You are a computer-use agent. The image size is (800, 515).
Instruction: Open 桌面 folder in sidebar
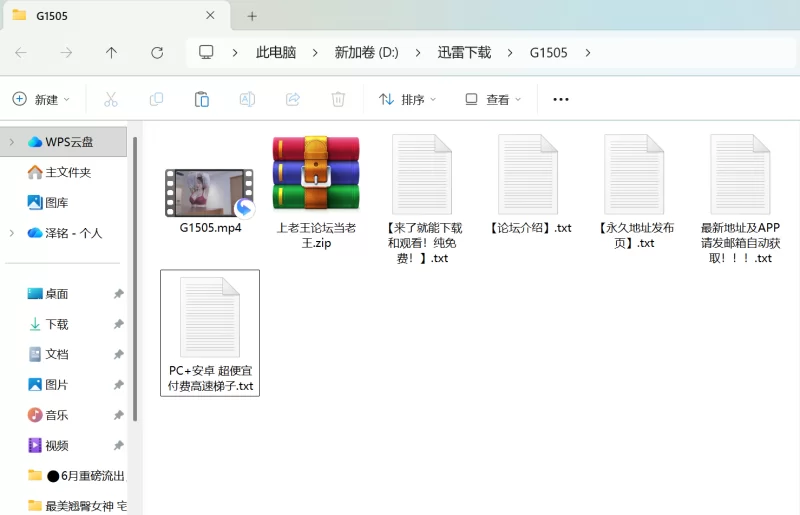point(57,294)
